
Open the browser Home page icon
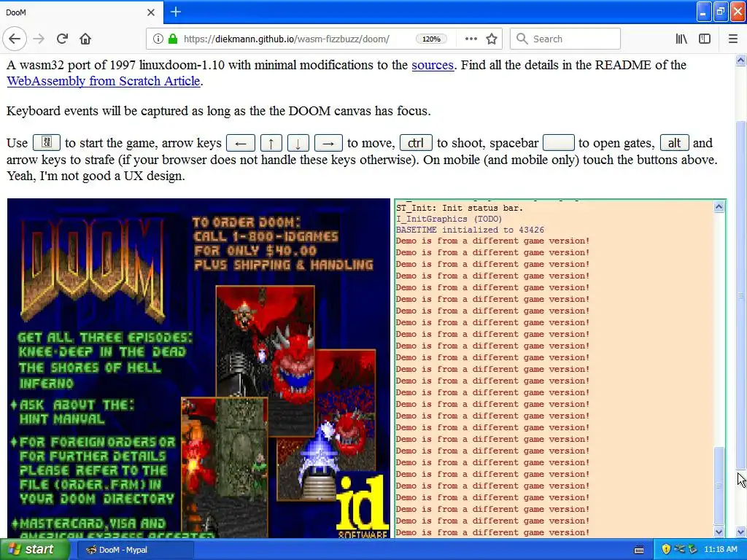[85, 39]
